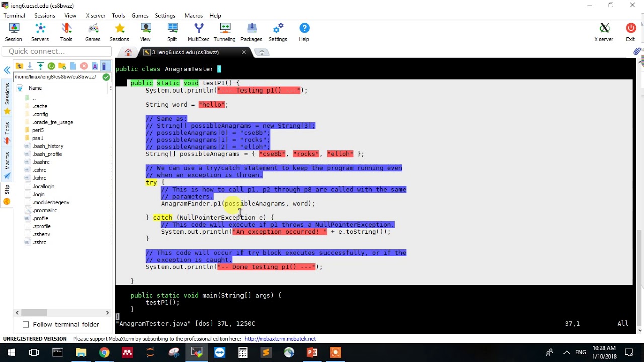Open the Windows Start menu
Image resolution: width=644 pixels, height=362 pixels.
click(11, 353)
